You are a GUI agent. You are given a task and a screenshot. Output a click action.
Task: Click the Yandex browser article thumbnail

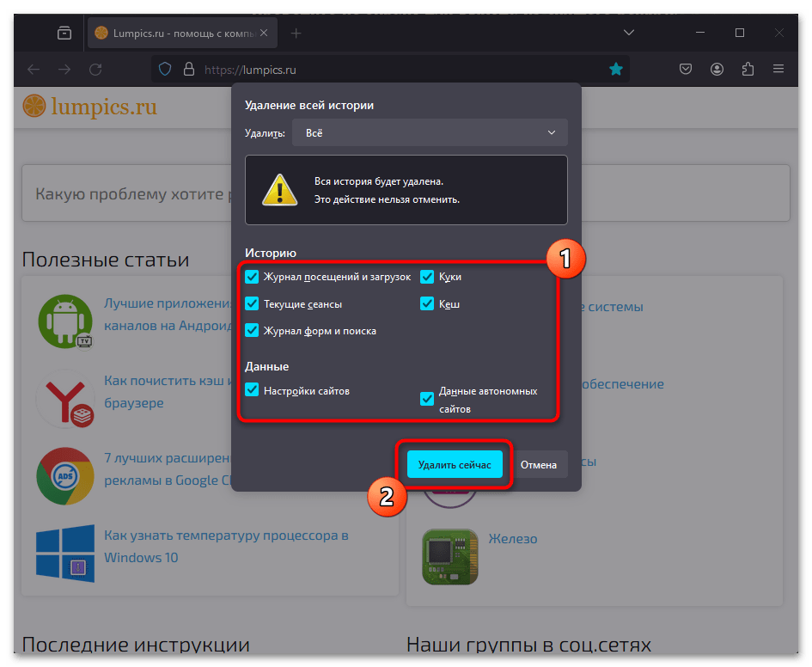click(65, 399)
